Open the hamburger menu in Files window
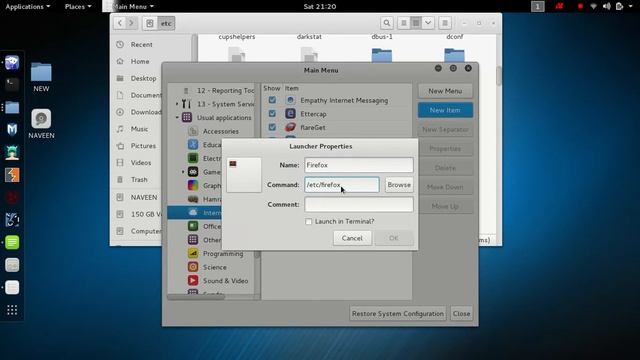This screenshot has width=640, height=360. [445, 23]
